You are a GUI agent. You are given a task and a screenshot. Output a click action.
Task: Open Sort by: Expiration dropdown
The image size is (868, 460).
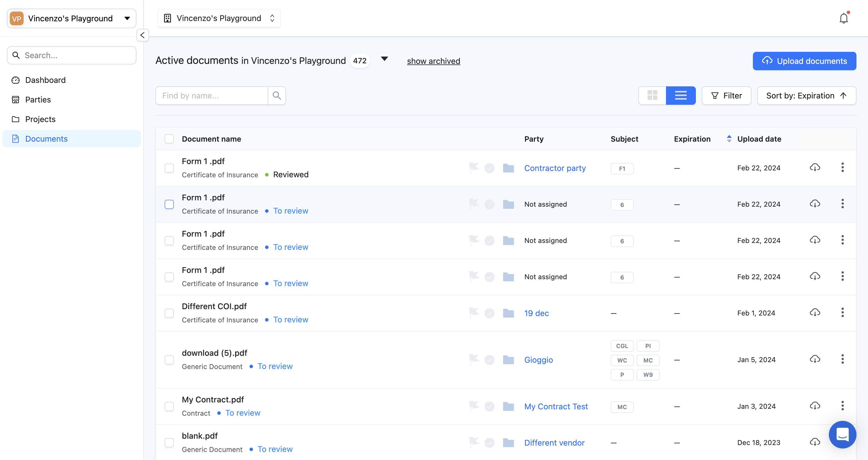pos(806,96)
